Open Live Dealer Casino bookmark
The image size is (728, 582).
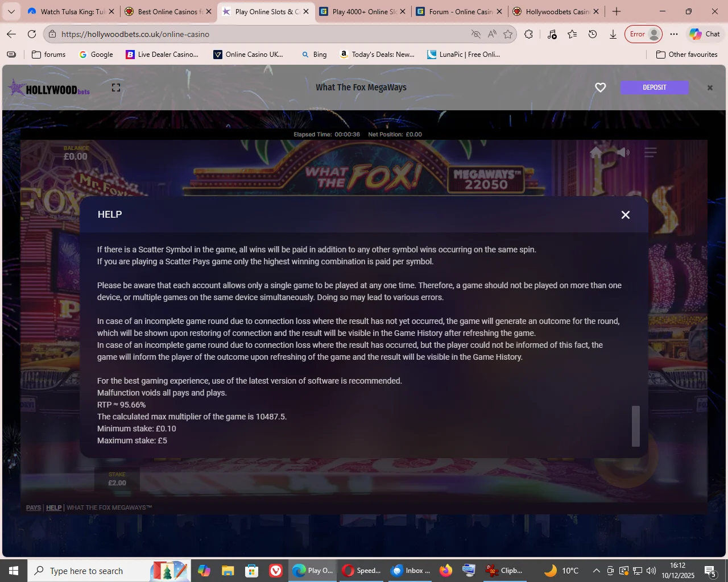point(163,55)
